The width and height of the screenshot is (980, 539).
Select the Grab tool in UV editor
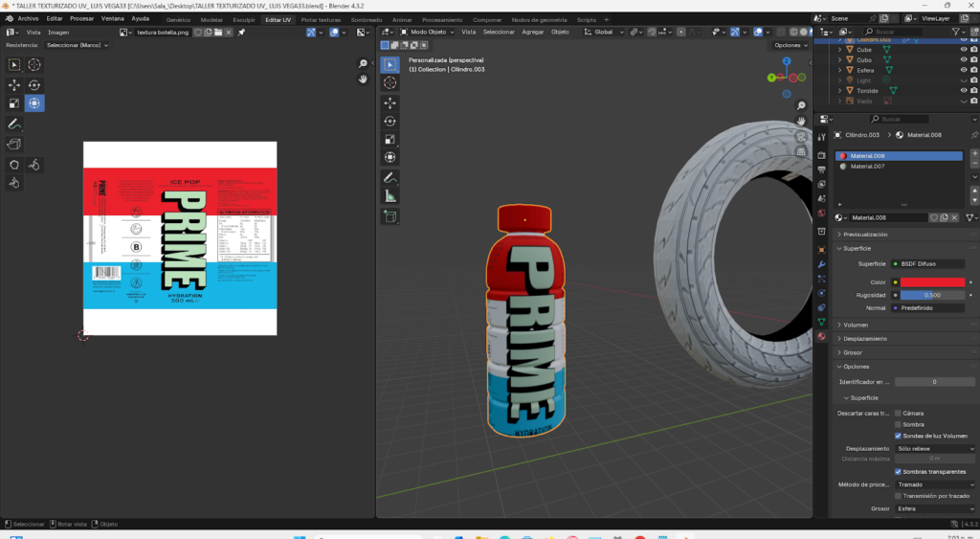[x=13, y=165]
